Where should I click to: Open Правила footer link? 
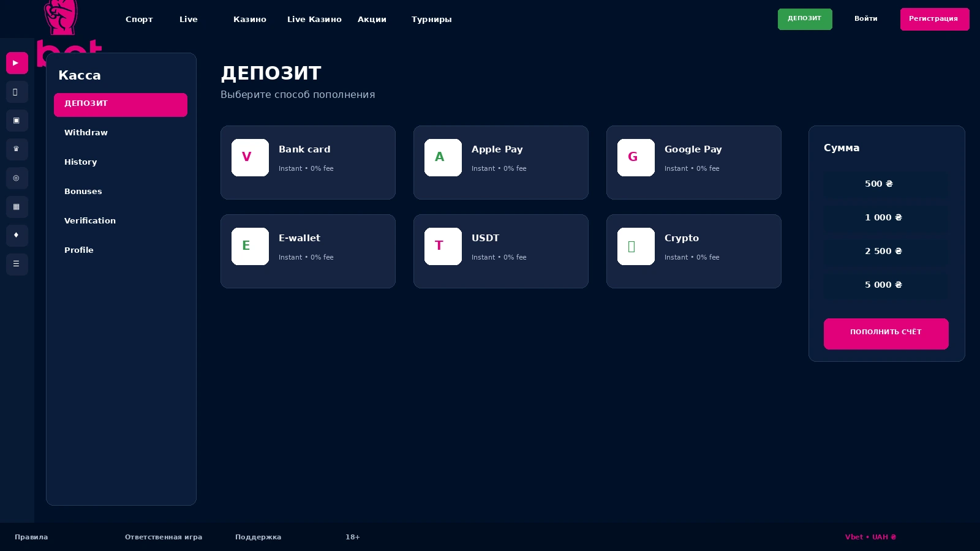click(x=31, y=538)
